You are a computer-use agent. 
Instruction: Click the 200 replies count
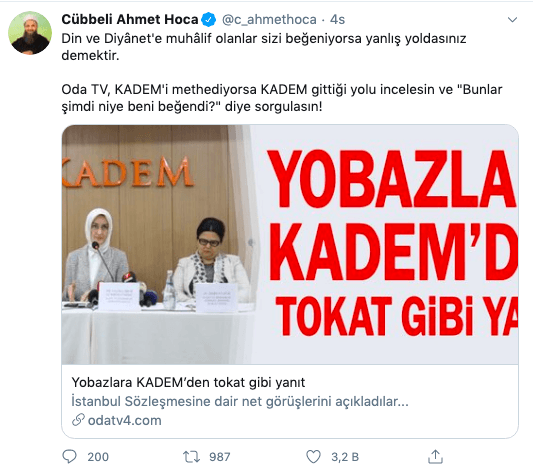98,457
